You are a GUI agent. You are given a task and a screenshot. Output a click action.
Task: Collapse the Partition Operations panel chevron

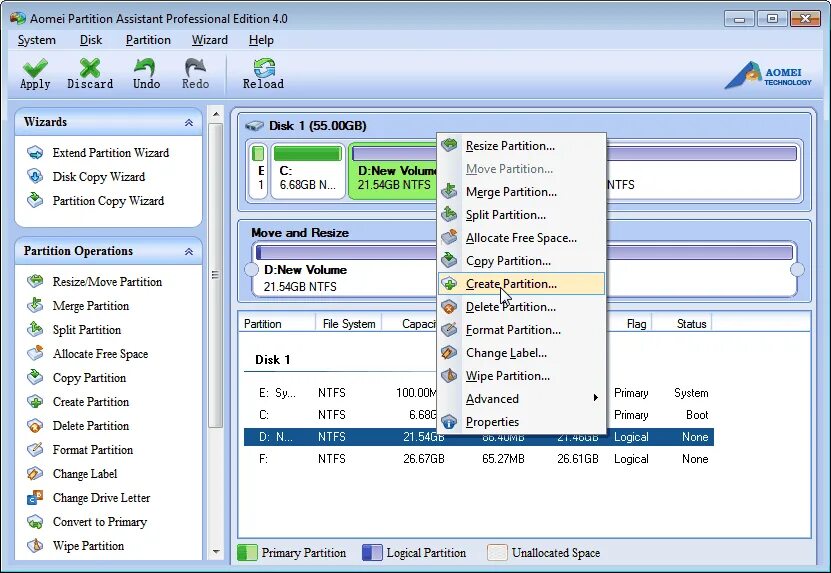(x=189, y=252)
